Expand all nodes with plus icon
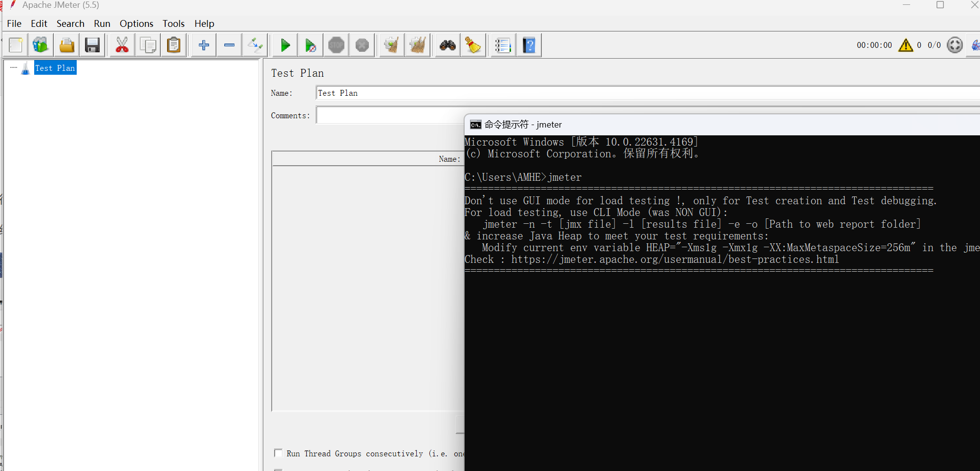980x471 pixels. [x=204, y=45]
